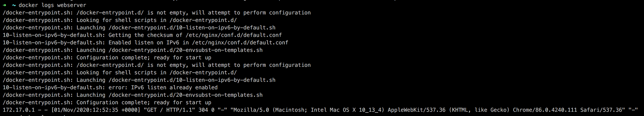This screenshot has width=644, height=116.
Task: Click the word 'webserver' in the command
Action: tap(72, 5)
